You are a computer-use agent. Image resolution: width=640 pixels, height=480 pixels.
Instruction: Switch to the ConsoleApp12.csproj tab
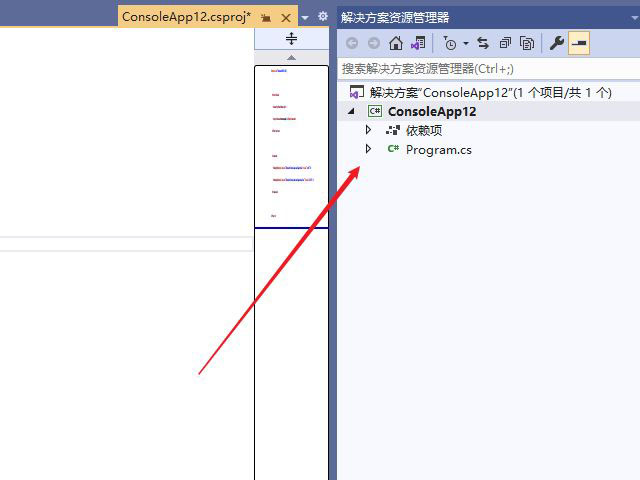(185, 17)
